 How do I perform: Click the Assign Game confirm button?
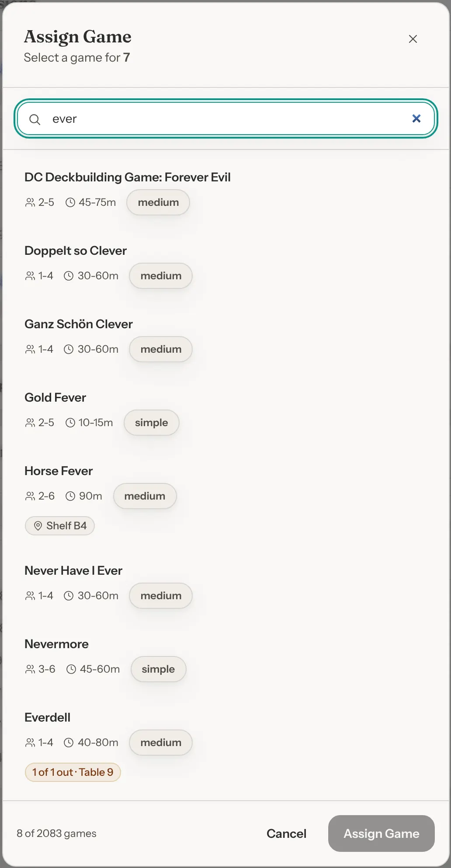381,833
